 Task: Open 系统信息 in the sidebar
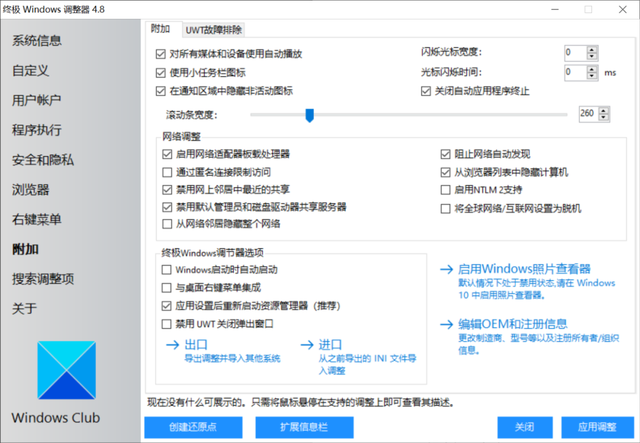(37, 40)
